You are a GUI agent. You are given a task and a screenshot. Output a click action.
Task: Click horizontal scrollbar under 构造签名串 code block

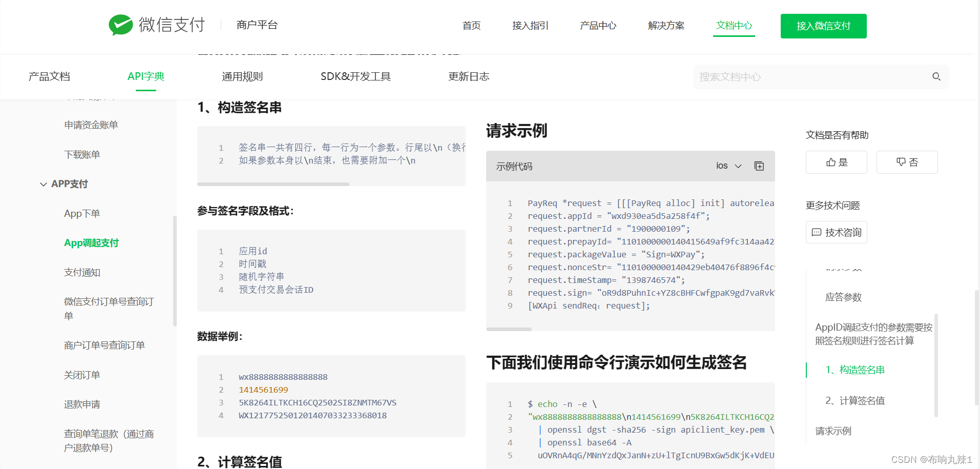pyautogui.click(x=273, y=184)
